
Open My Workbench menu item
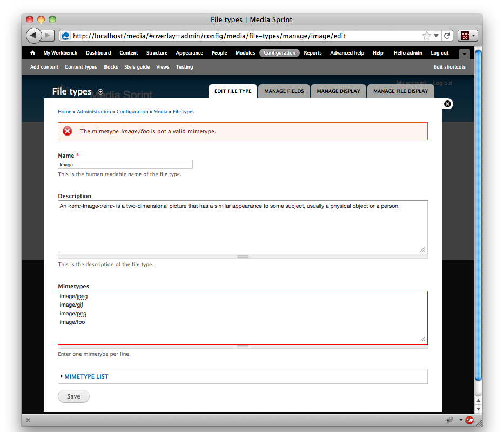click(x=61, y=53)
